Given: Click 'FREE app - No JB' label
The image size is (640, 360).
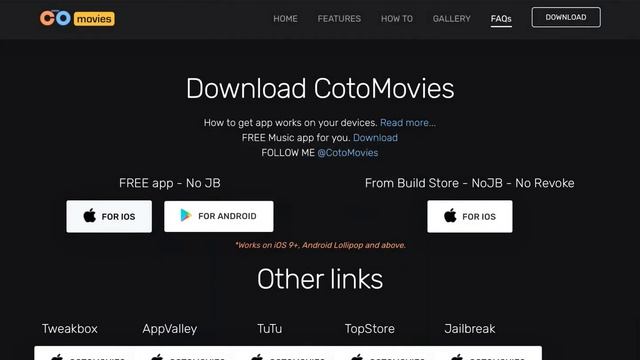Looking at the screenshot, I should coord(170,183).
